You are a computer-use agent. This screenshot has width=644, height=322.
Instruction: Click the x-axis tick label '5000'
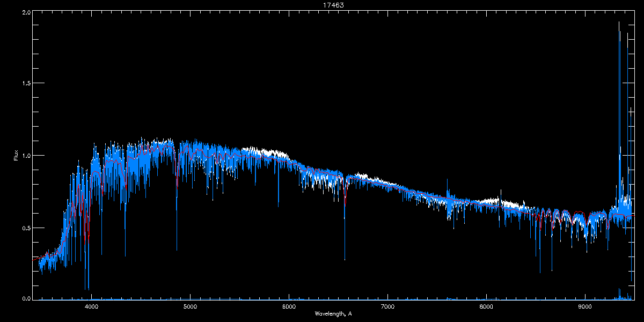[x=191, y=307]
